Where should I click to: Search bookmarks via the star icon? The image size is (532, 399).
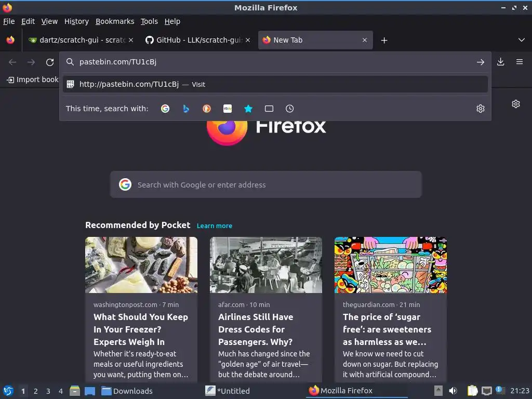tap(248, 109)
